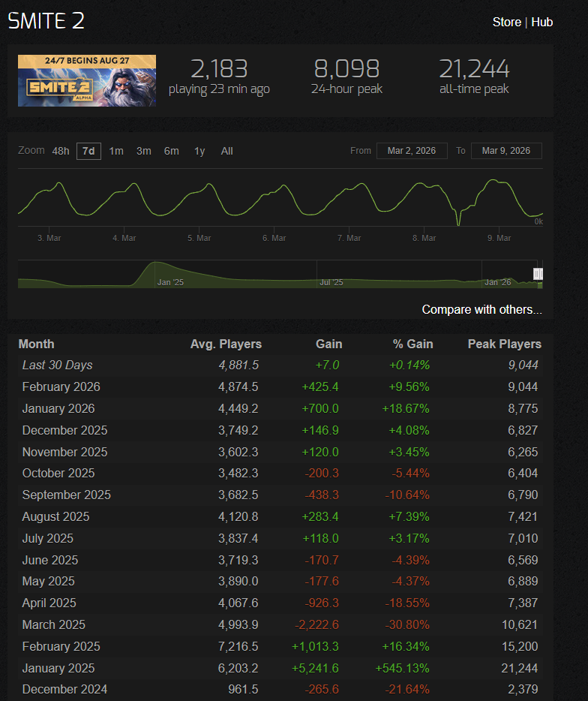
Task: Click the 7,216.5 average players value
Action: 238,646
